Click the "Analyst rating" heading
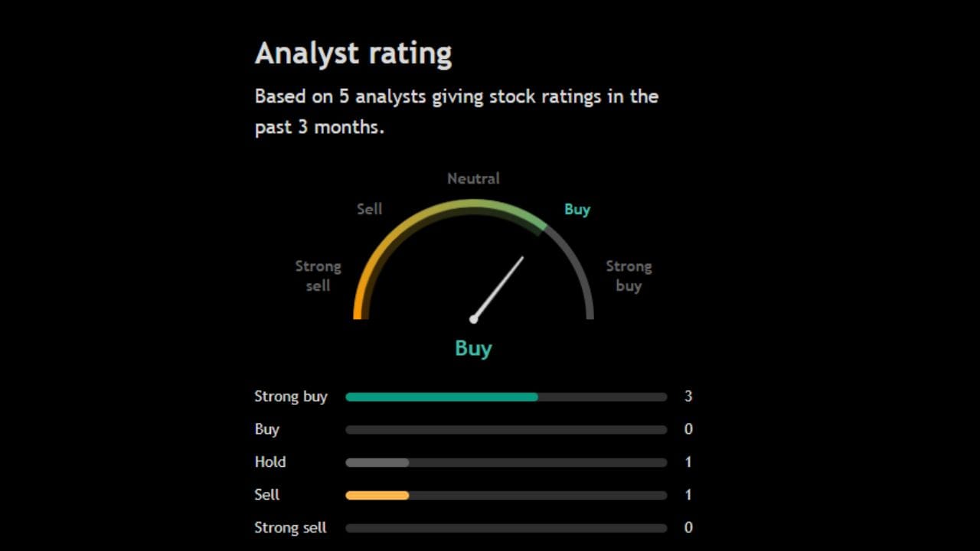This screenshot has height=551, width=980. [x=353, y=54]
